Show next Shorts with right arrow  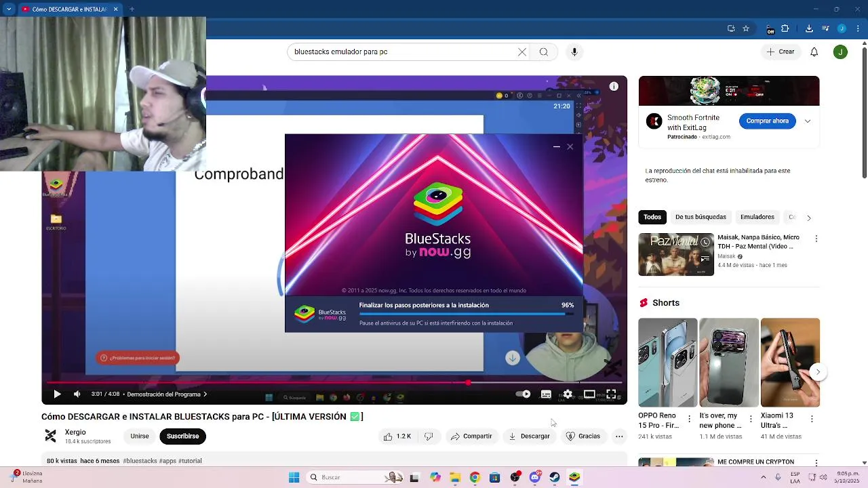coord(818,371)
